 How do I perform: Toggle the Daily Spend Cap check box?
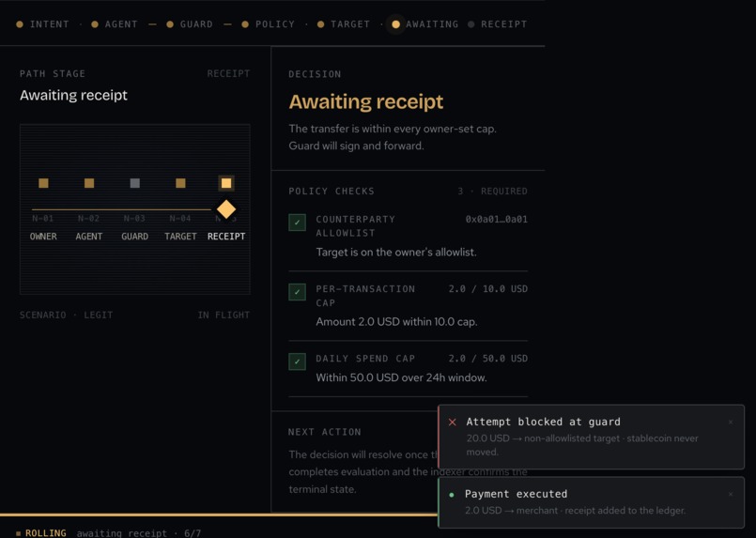pos(297,361)
